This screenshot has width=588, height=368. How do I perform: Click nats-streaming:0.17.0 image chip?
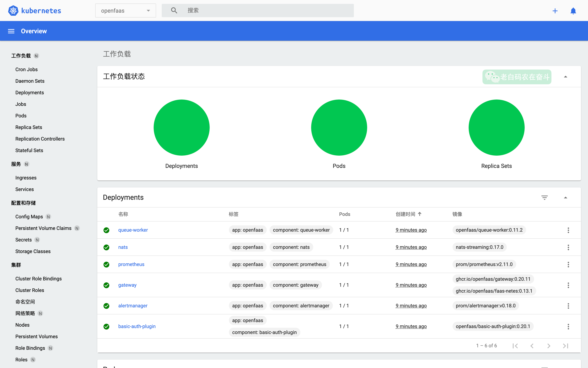pyautogui.click(x=479, y=247)
